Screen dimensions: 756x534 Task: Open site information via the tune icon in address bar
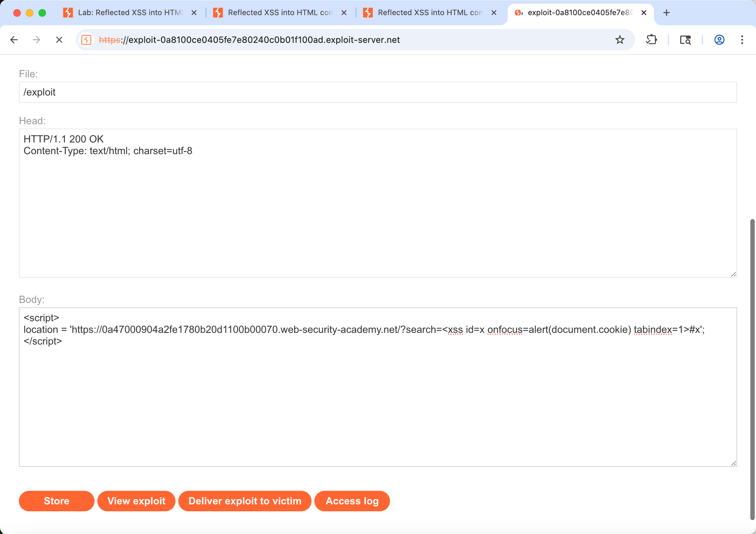(x=86, y=39)
